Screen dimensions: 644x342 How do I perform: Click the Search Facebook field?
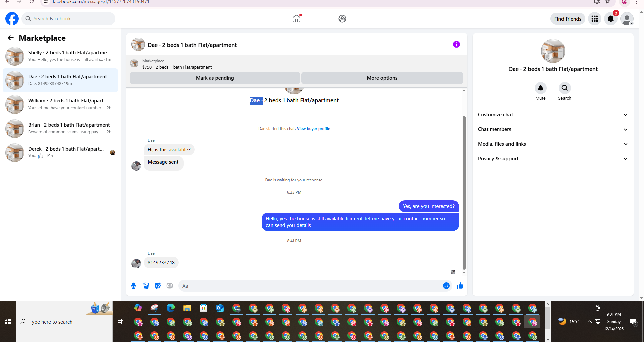68,19
